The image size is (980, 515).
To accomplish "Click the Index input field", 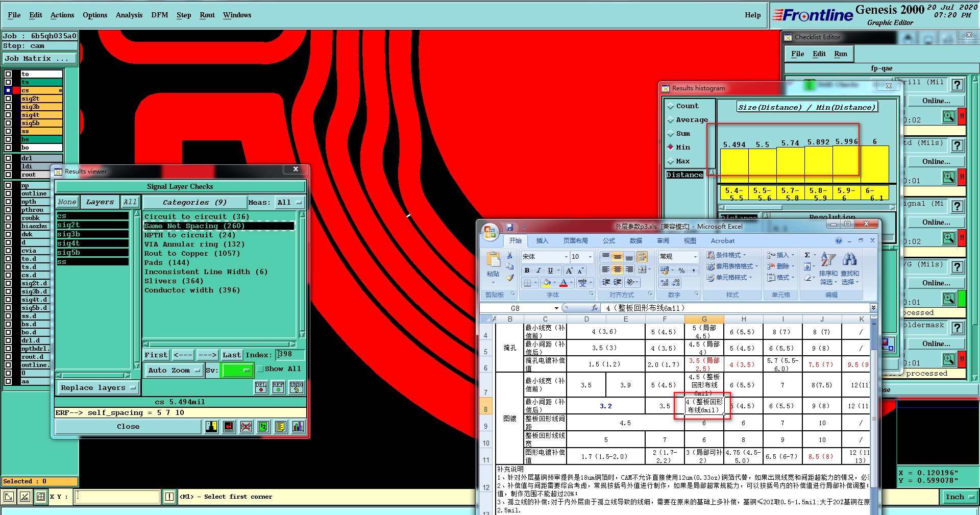I will (290, 355).
